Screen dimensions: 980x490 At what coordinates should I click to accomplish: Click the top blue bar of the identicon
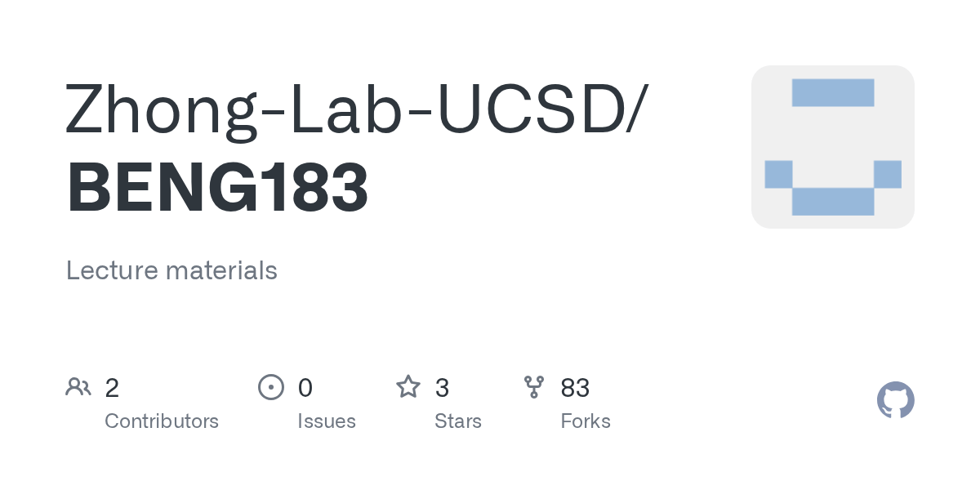[833, 92]
